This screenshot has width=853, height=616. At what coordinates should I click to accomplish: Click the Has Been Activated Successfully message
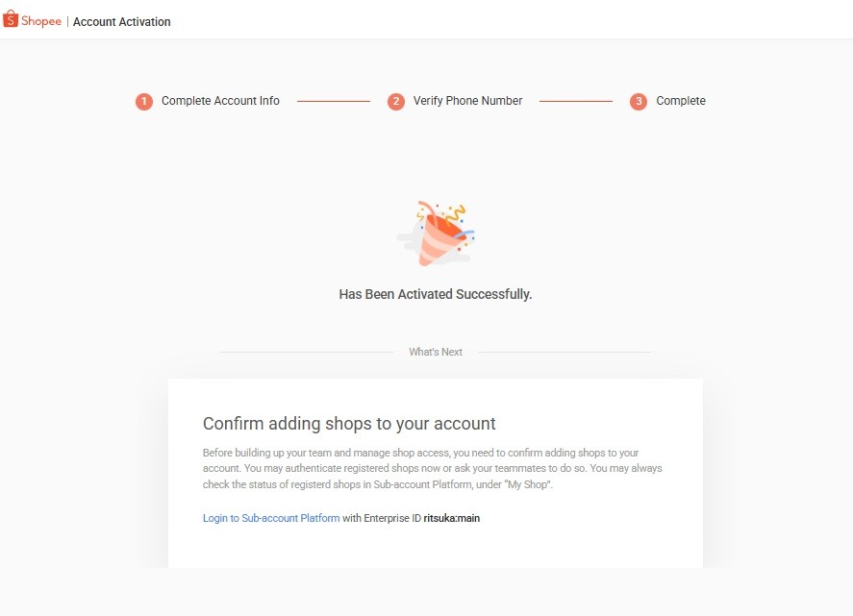point(436,294)
